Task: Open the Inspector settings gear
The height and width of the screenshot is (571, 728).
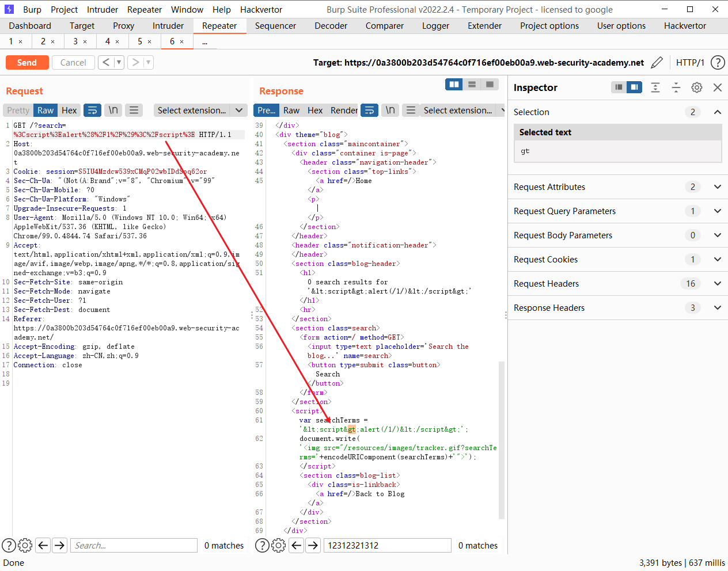Action: (696, 87)
